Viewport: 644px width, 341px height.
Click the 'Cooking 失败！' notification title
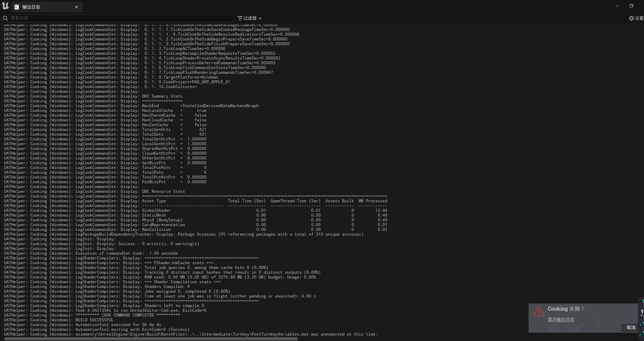click(566, 309)
